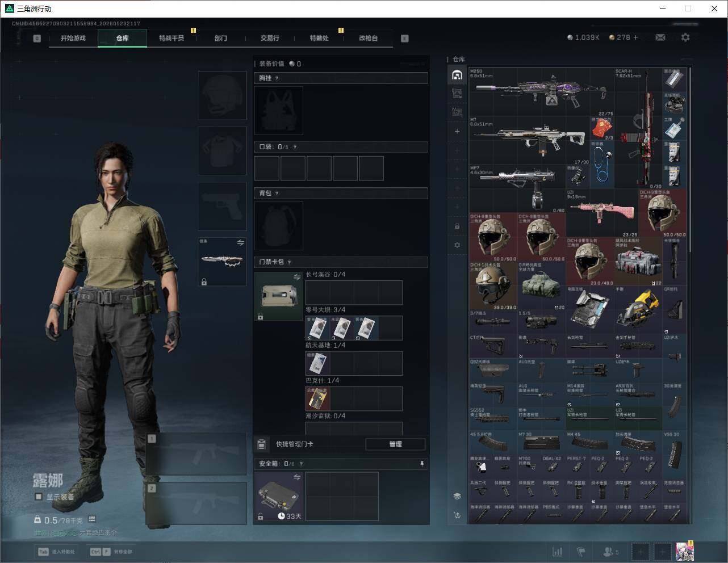Select the keycard in 巴克什 row
Image resolution: width=728 pixels, height=563 pixels.
[x=318, y=398]
